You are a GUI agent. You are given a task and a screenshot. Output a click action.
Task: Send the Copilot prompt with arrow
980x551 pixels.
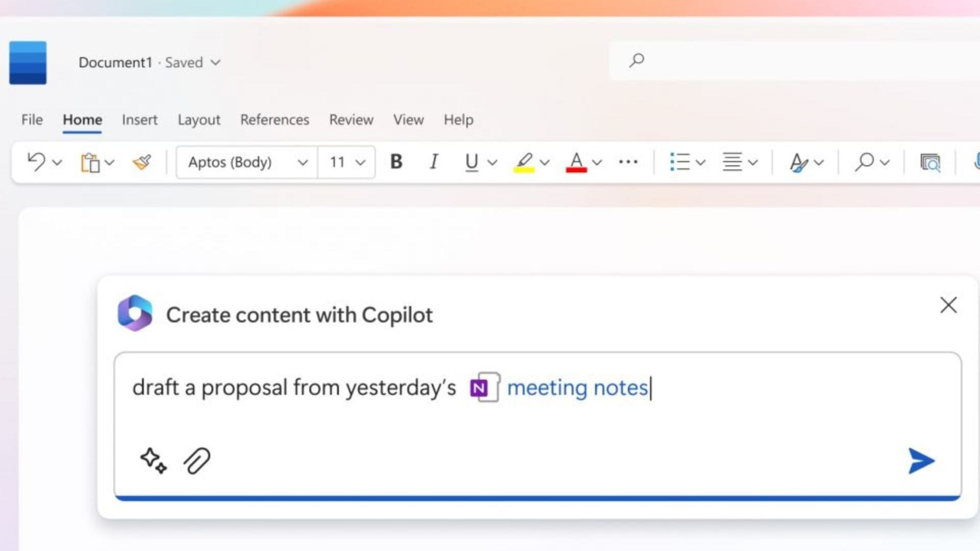tap(921, 461)
